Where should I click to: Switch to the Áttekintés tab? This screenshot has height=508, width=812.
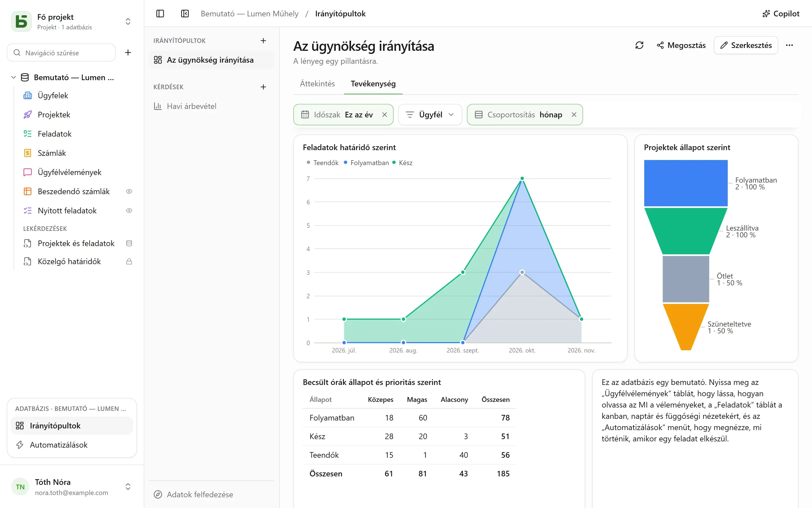pyautogui.click(x=317, y=84)
